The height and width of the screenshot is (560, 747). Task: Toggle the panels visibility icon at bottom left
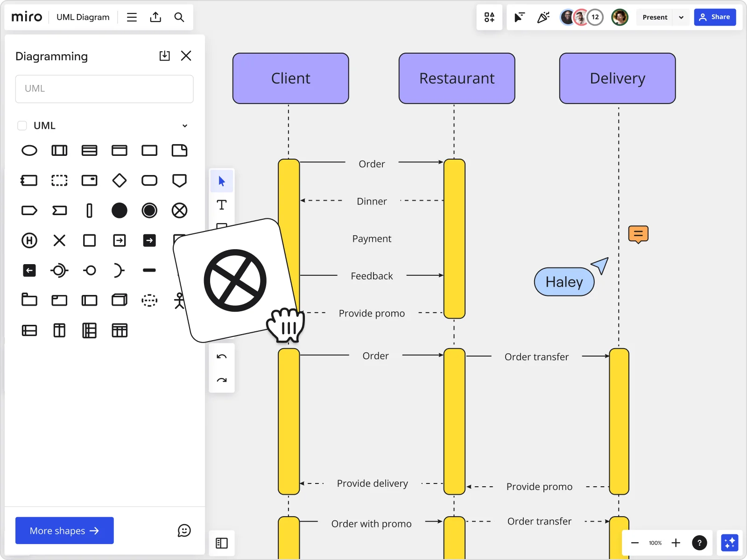(x=222, y=543)
